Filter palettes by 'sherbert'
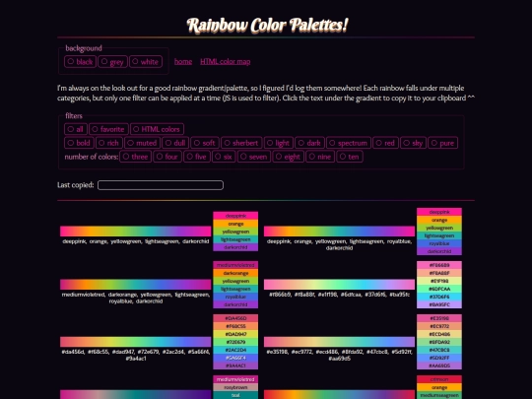This screenshot has width=532, height=399. (x=241, y=143)
